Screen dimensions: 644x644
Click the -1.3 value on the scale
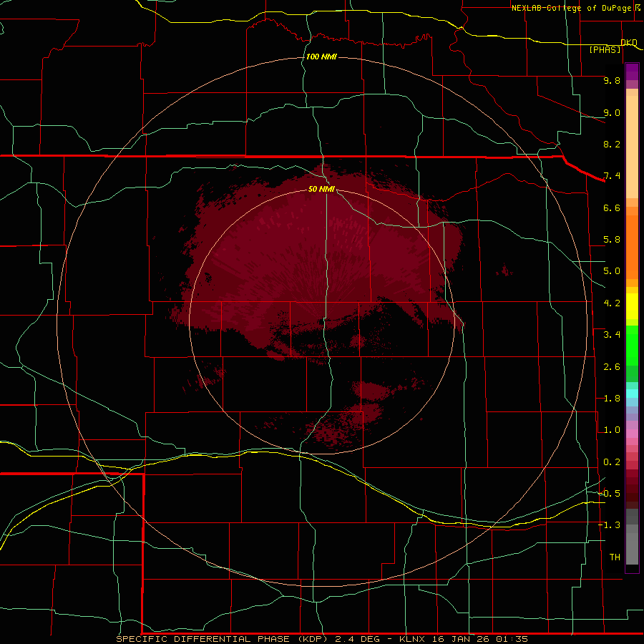point(609,525)
